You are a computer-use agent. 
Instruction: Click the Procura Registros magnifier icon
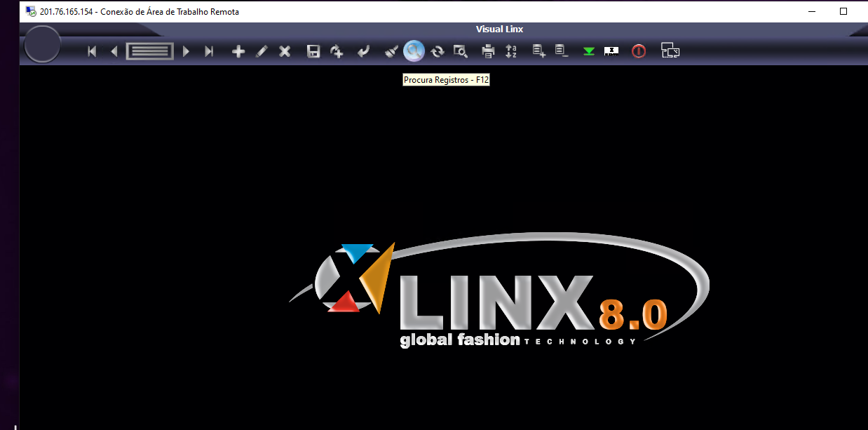pos(414,51)
